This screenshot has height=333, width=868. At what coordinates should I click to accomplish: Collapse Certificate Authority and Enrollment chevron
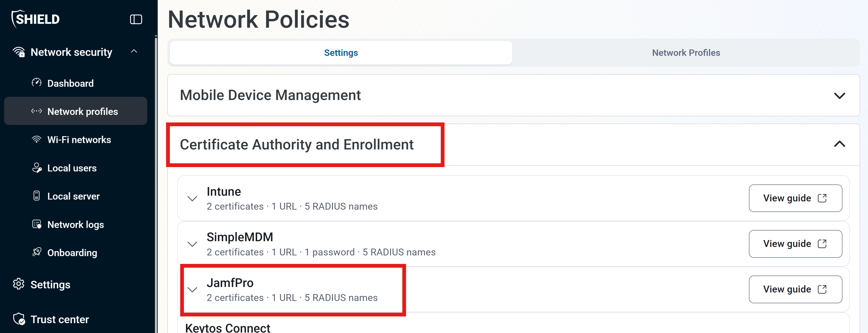(x=839, y=144)
